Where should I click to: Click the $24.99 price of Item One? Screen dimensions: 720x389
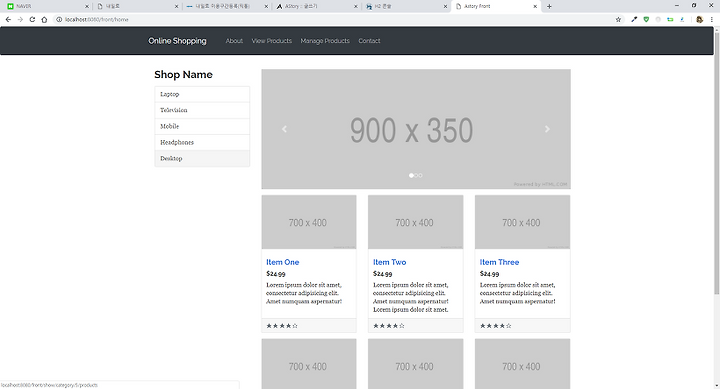pos(276,274)
